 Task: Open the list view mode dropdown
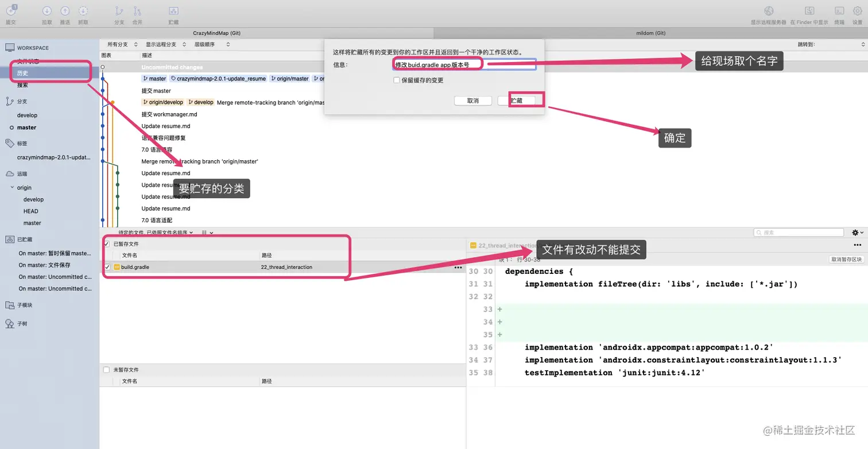pyautogui.click(x=207, y=233)
